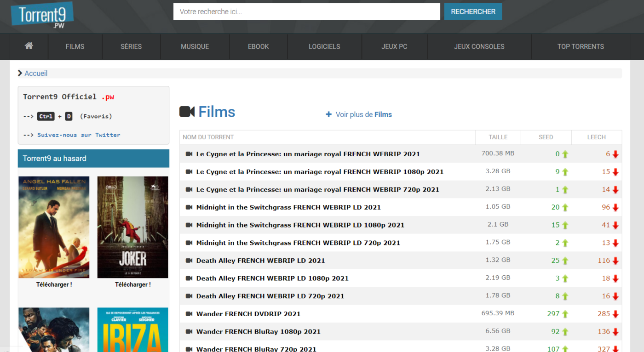
Task: Click the SEED column header
Action: 546,137
